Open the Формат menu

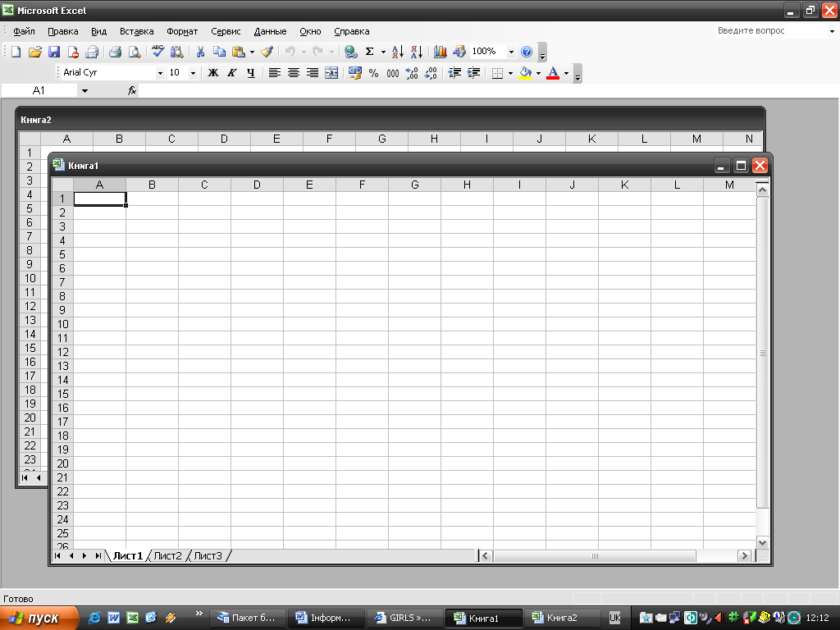(182, 31)
